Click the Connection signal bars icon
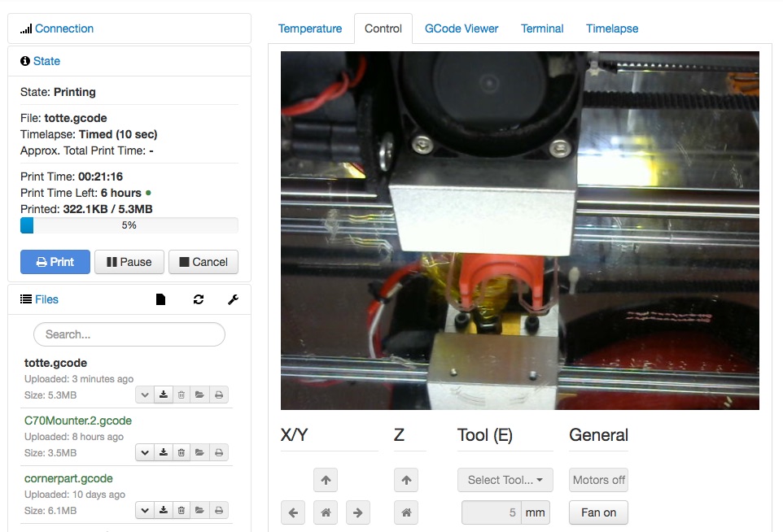Screen dimensions: 783x532 pos(26,29)
